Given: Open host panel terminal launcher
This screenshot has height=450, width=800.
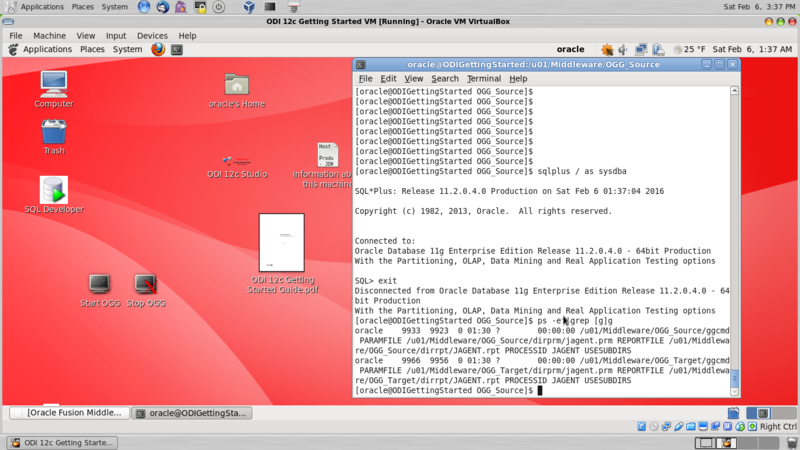Looking at the screenshot, I should point(270,7).
